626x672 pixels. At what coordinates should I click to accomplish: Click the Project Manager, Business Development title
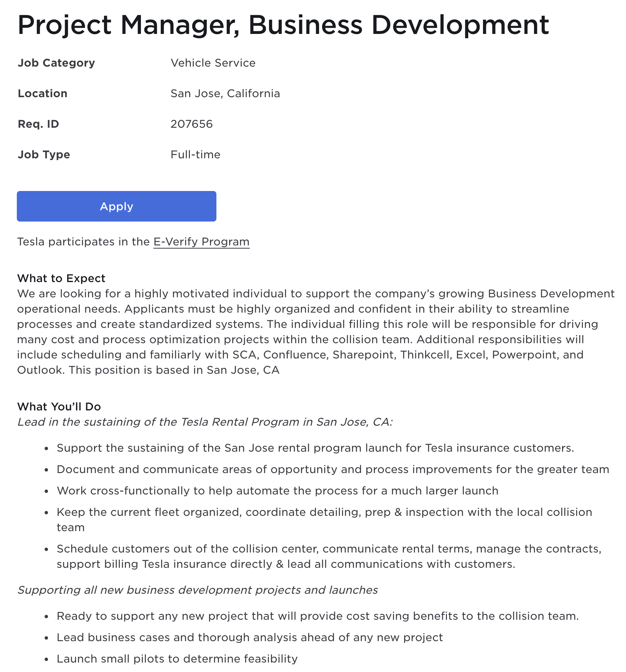283,25
